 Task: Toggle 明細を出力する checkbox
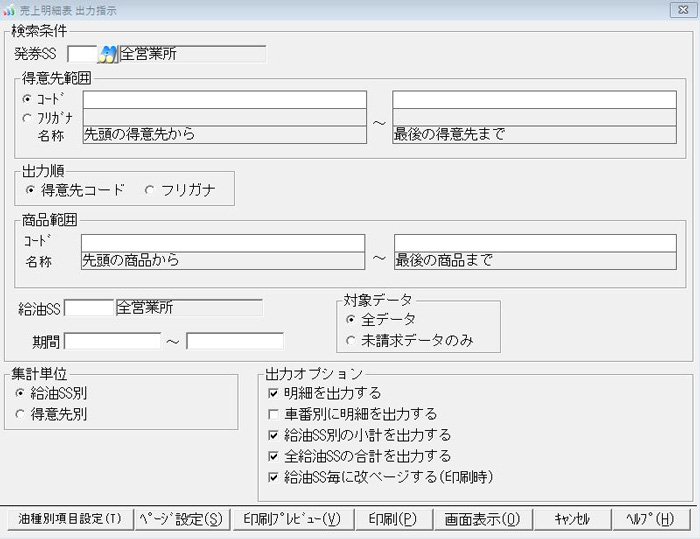click(x=274, y=393)
